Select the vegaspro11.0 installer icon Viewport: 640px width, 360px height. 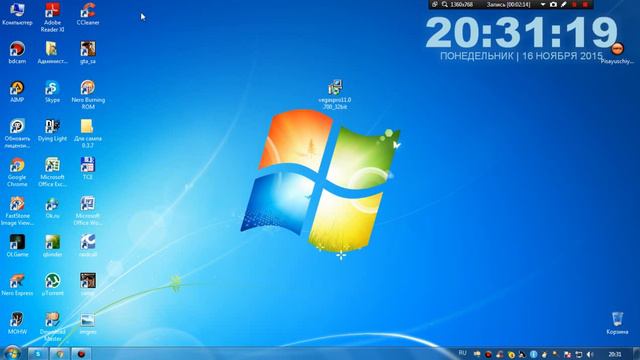(335, 95)
